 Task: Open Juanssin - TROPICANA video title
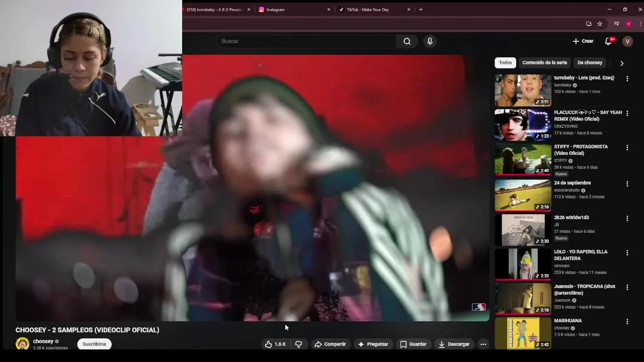click(585, 290)
